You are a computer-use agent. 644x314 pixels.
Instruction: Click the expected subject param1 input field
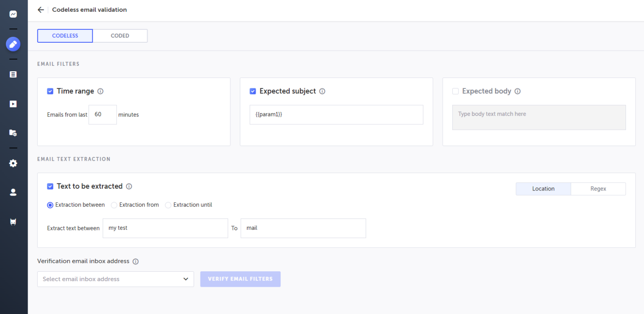[x=336, y=114]
